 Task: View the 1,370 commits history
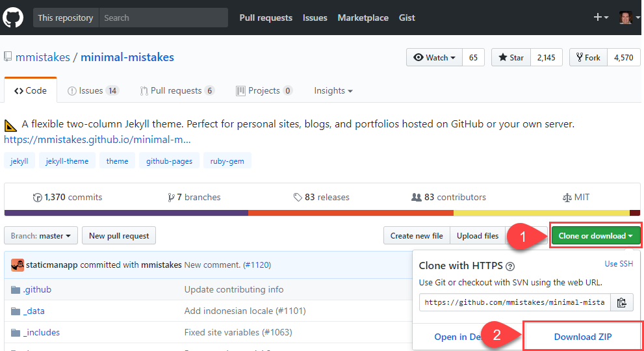tap(68, 198)
